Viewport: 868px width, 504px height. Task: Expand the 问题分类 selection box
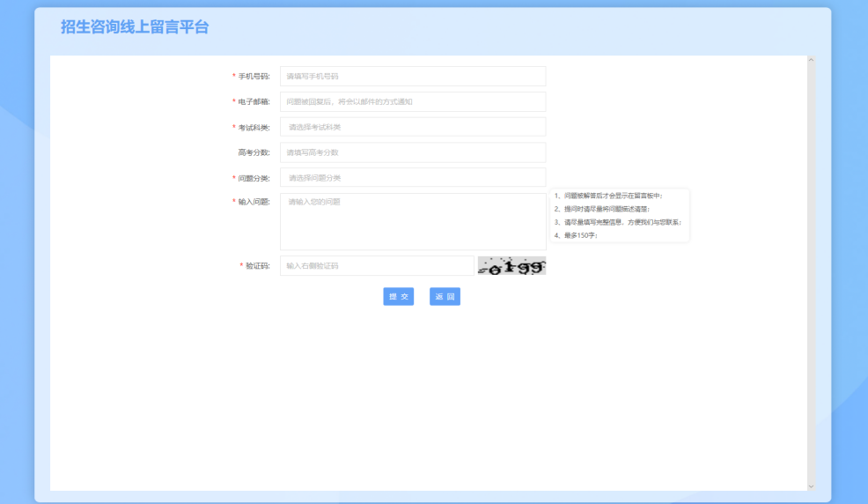[412, 178]
